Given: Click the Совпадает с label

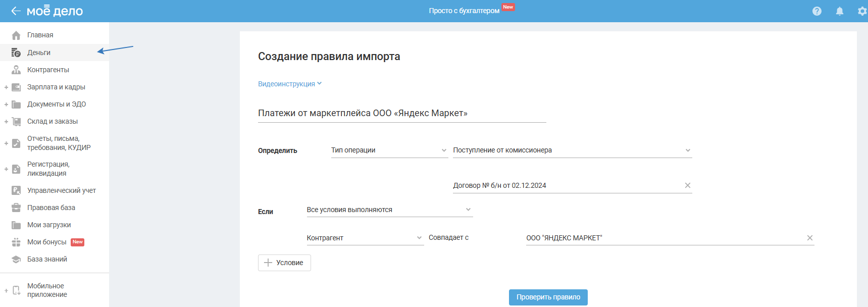Looking at the screenshot, I should pos(448,237).
